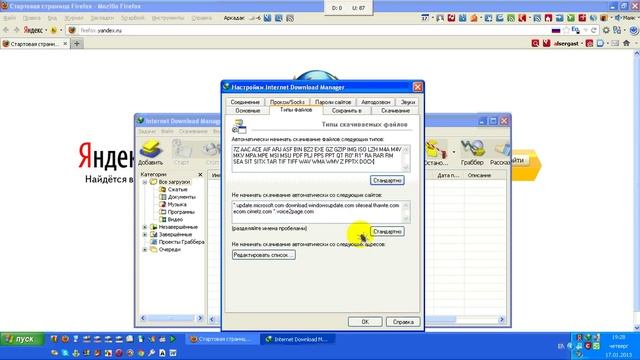Reload the page in Firefox
This screenshot has width=640, height=360.
[593, 30]
